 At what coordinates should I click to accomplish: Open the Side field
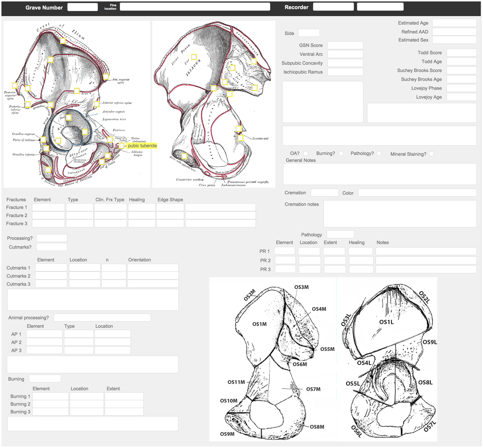308,32
